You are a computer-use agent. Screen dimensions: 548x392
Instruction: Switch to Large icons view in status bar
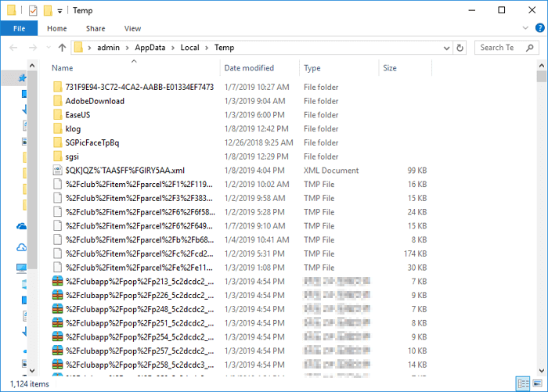pyautogui.click(x=536, y=384)
